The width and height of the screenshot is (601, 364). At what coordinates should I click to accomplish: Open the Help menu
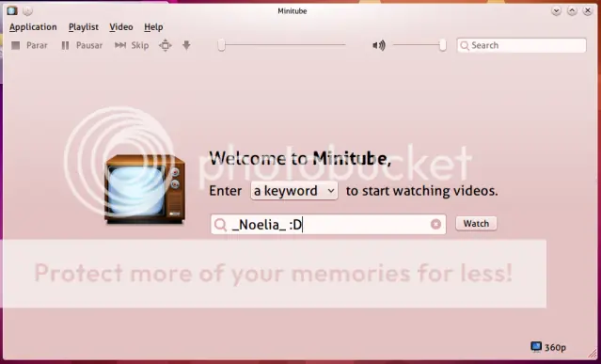pyautogui.click(x=153, y=27)
